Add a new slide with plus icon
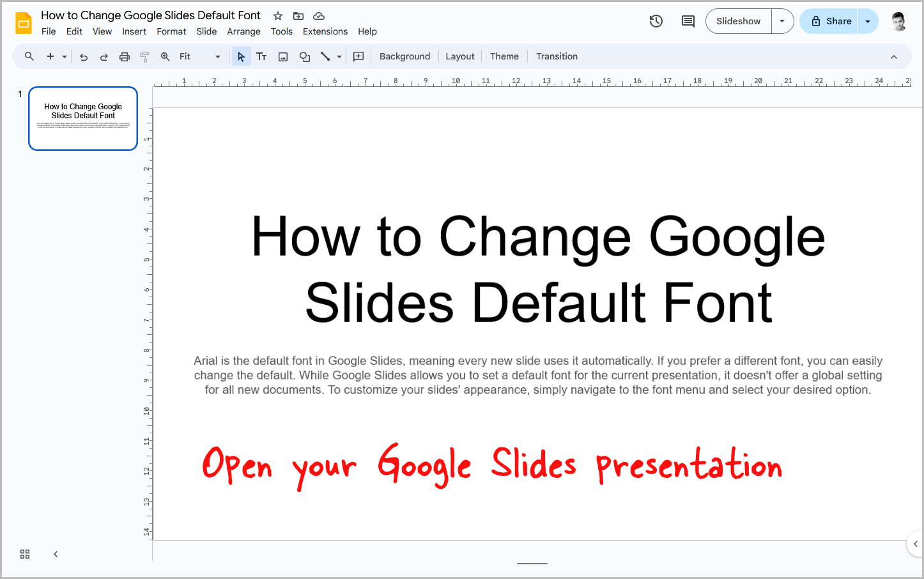The image size is (924, 579). click(50, 56)
